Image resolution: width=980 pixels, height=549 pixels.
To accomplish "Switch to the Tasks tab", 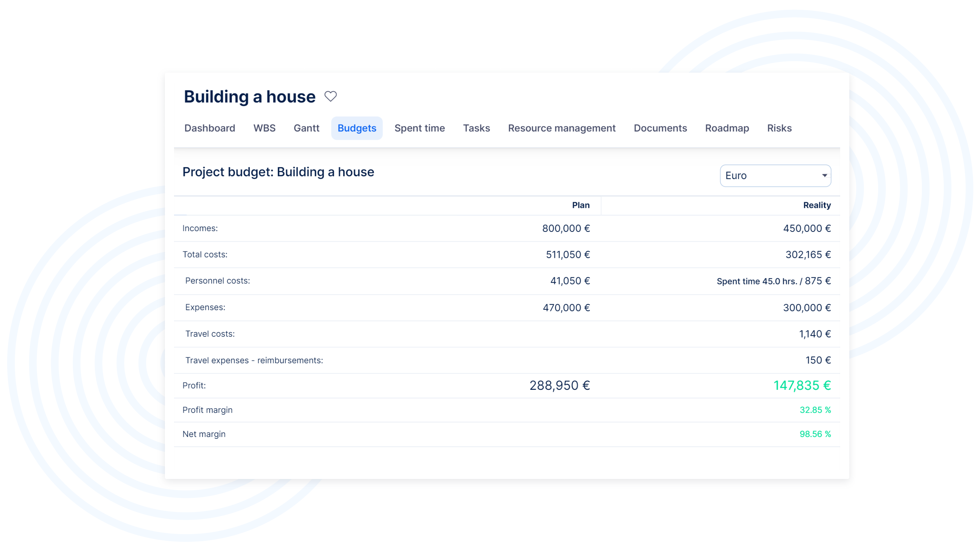I will pyautogui.click(x=476, y=128).
